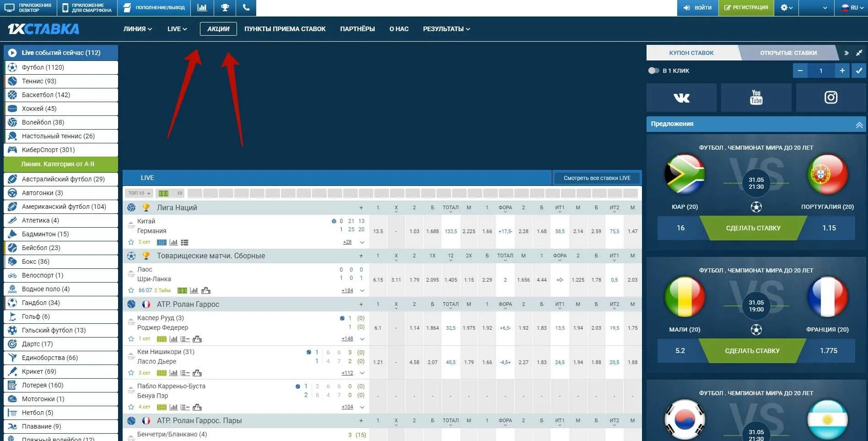Viewport: 868px width, 441px height.
Task: Select Теннис (93) in sports sidebar
Action: coord(61,81)
